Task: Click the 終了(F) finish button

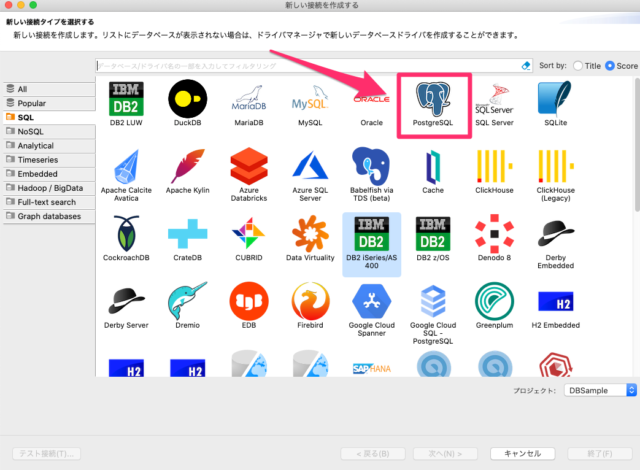Action: click(600, 454)
